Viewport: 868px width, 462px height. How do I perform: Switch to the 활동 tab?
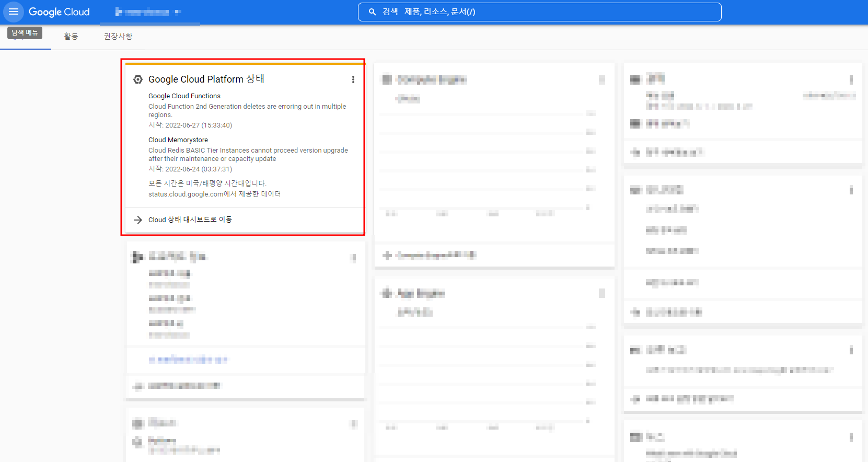[x=71, y=36]
